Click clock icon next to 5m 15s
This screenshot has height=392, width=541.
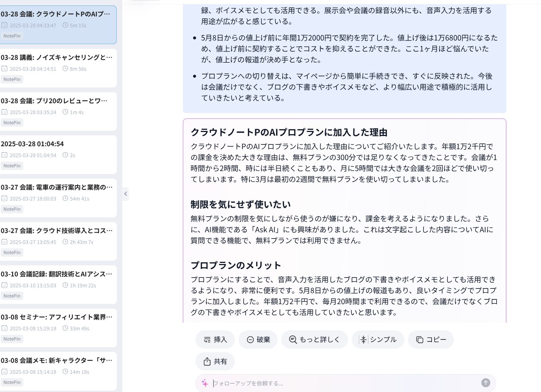(x=65, y=25)
